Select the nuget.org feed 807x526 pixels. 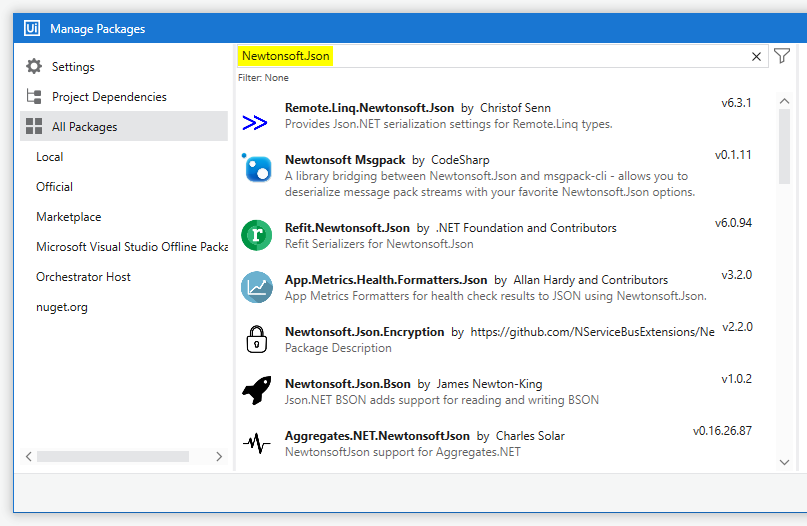(62, 307)
